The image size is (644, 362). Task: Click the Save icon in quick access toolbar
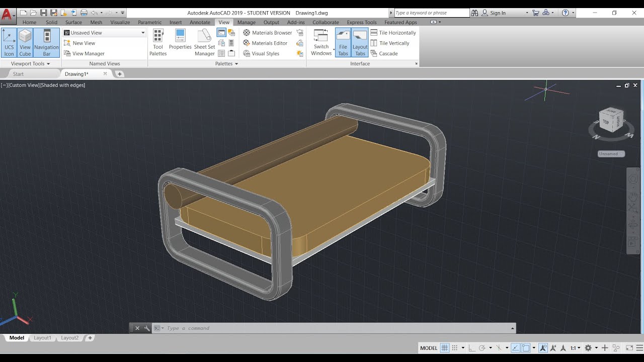tap(43, 13)
